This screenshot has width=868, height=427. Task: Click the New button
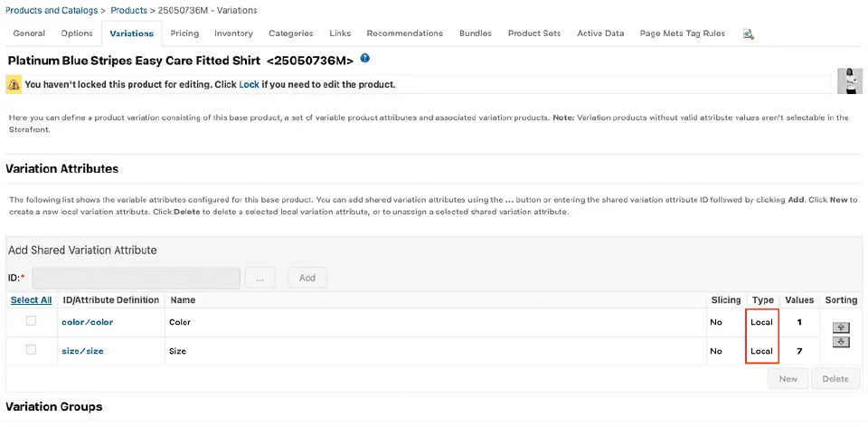(788, 379)
